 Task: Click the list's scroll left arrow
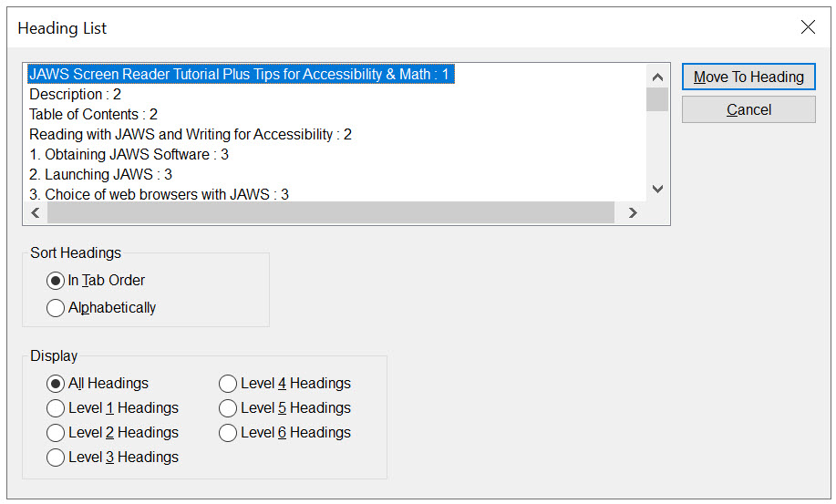(36, 213)
